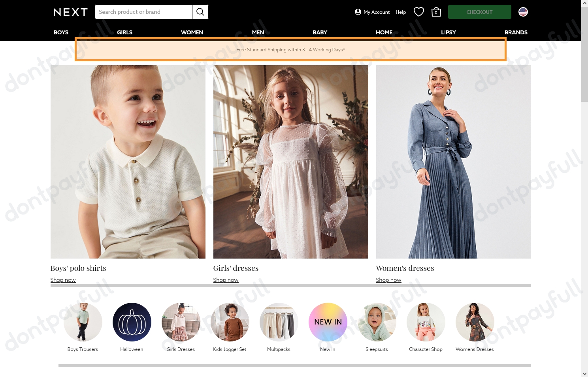Click the girls' dresses image

291,162
